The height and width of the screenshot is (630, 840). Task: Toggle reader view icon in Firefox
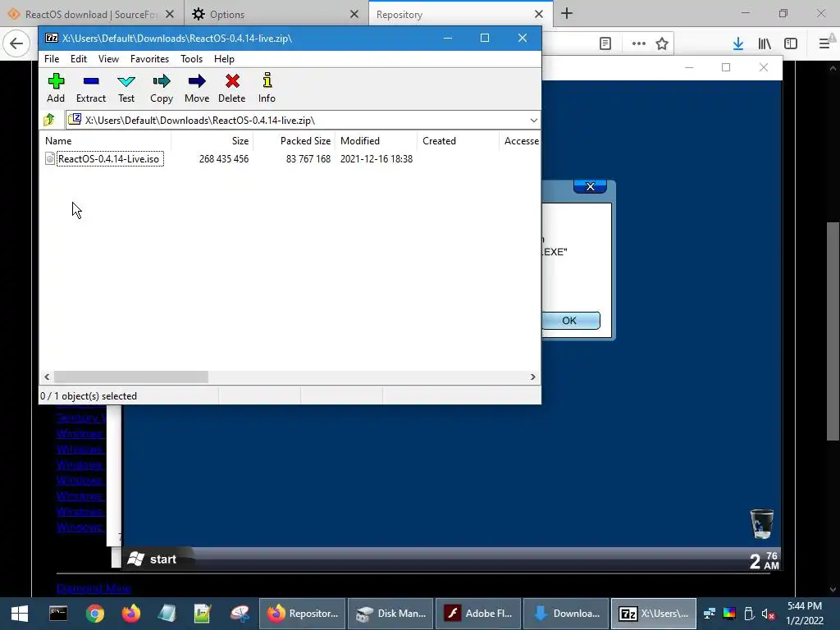click(x=605, y=43)
